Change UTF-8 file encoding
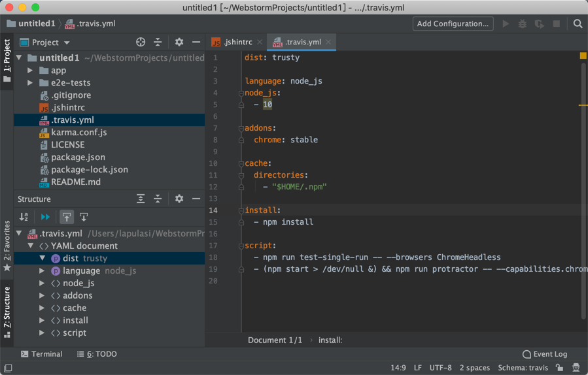Viewport: 588px width, 375px height. [441, 368]
